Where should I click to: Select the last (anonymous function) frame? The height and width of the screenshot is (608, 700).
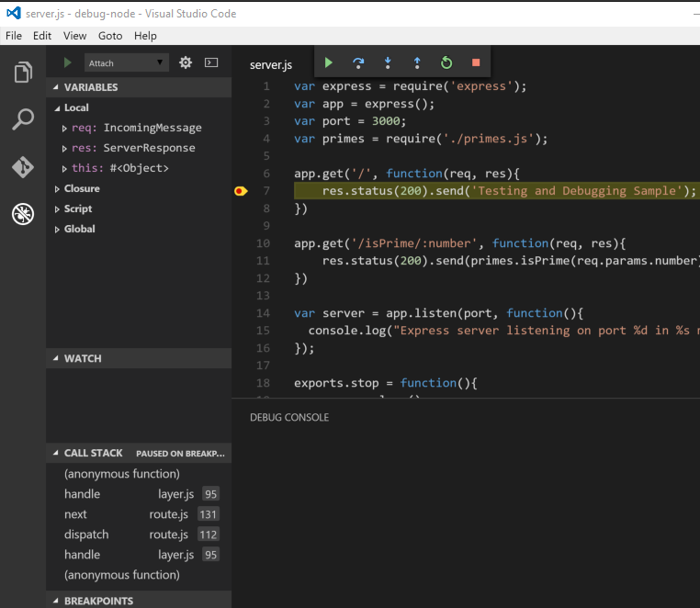click(x=139, y=575)
